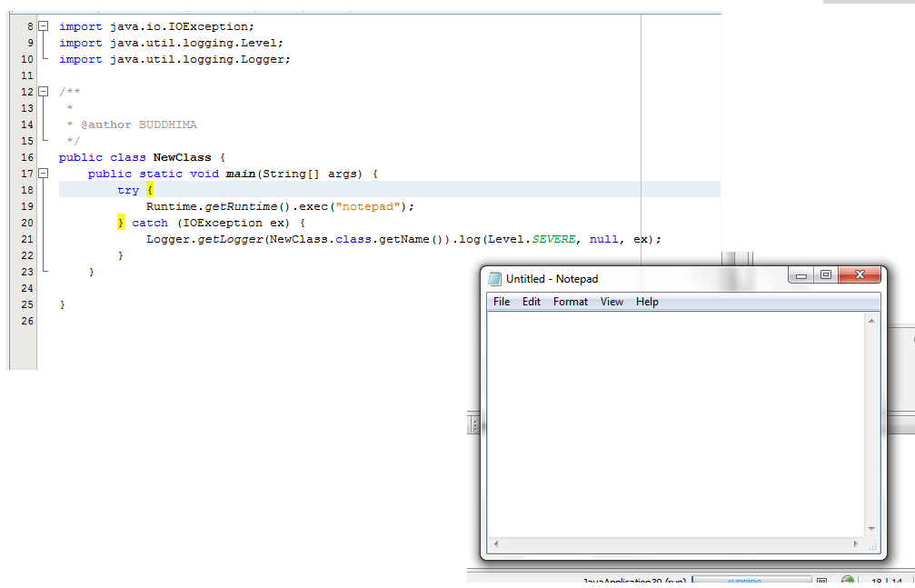The image size is (915, 588).
Task: Open Notepad's Help menu
Action: 646,302
